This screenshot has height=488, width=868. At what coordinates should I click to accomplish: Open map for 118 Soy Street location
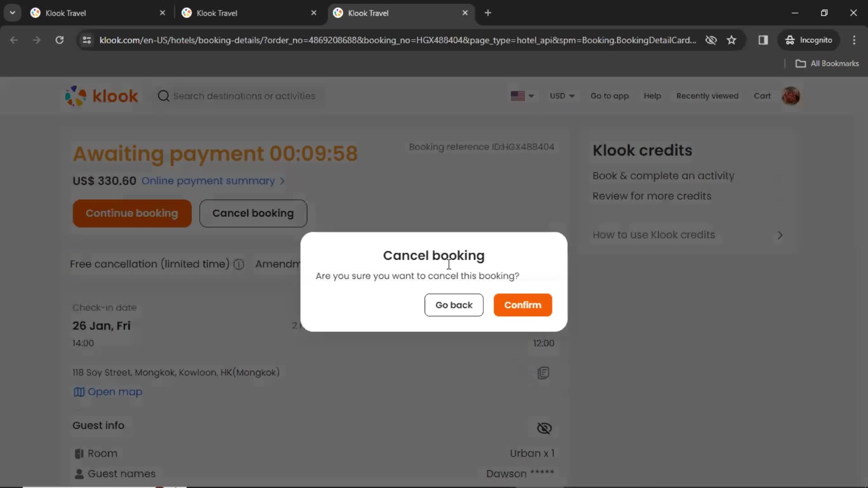[108, 391]
